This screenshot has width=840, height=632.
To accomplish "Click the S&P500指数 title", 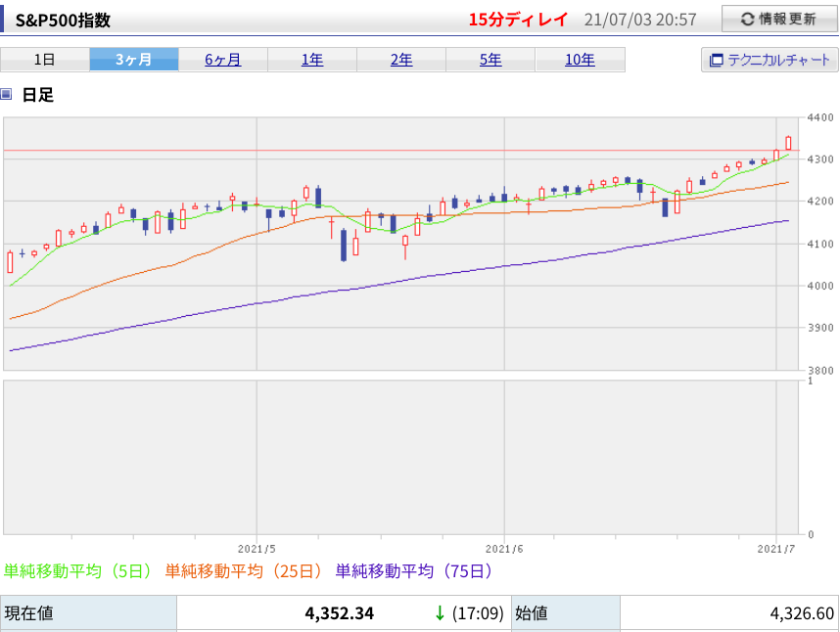I will tap(63, 21).
